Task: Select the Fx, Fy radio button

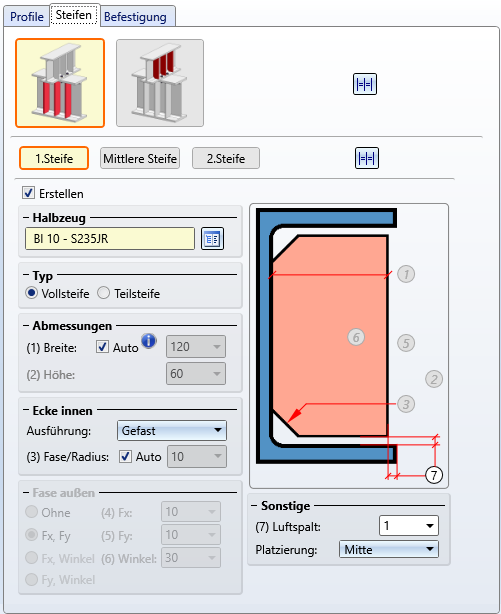Action: (x=31, y=535)
